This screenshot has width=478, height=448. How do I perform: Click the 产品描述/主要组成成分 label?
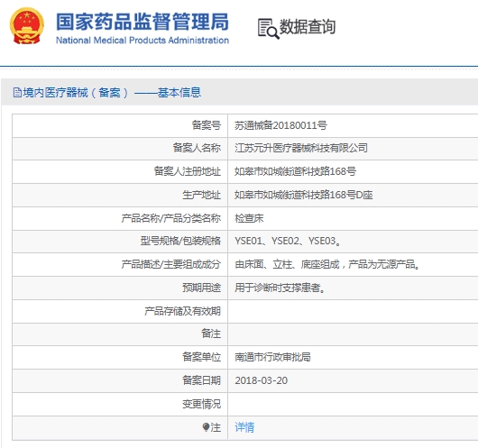[171, 264]
